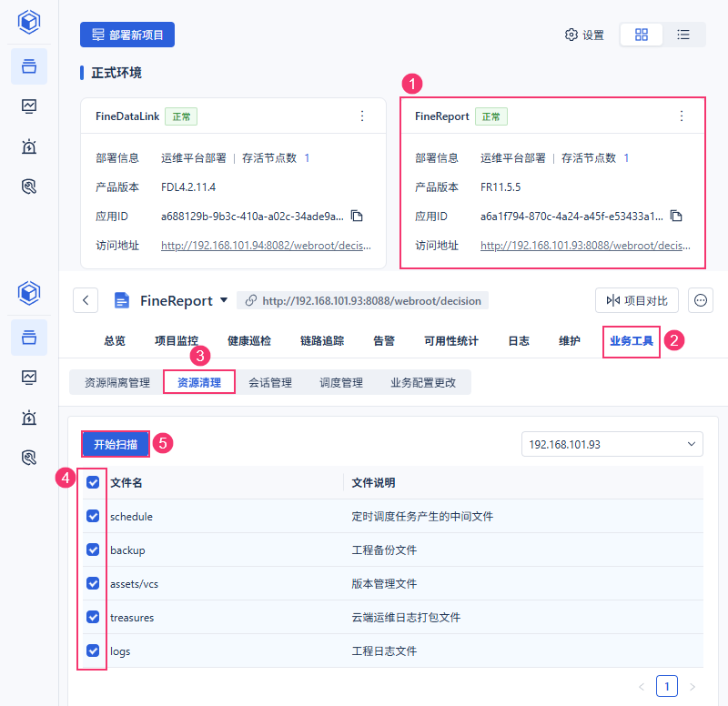Viewport: 728px width, 706px height.
Task: Click the link icon beside the project URL
Action: (x=251, y=300)
